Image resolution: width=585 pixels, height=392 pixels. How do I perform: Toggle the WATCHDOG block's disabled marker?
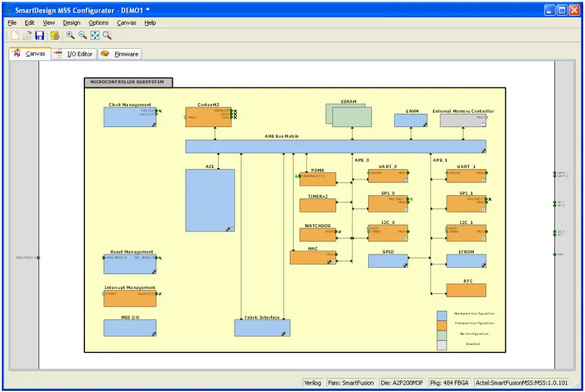340,232
